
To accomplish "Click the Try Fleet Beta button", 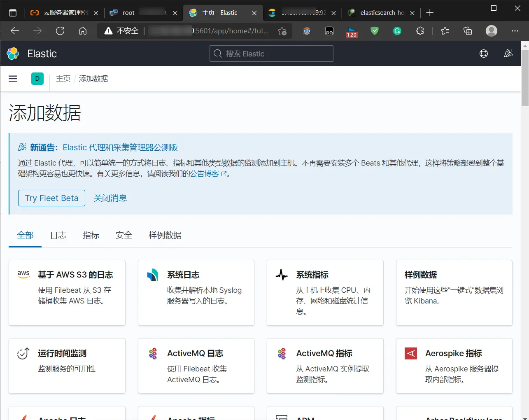I will tap(51, 198).
